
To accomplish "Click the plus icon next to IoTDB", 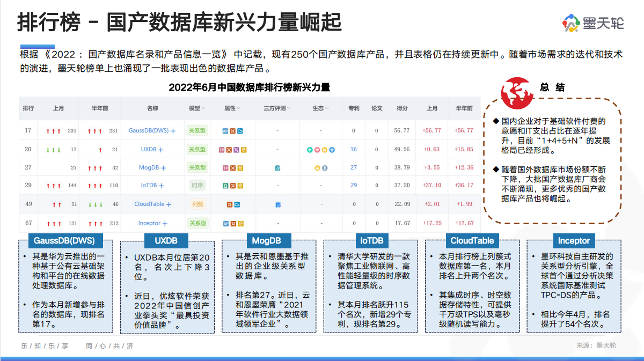I will [x=161, y=186].
